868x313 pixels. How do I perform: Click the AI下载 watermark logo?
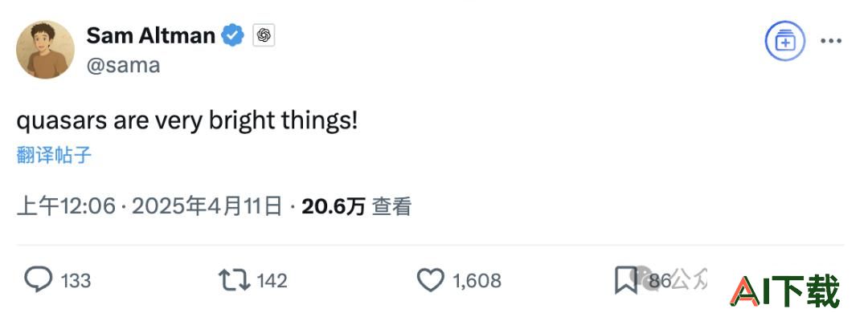(x=785, y=291)
